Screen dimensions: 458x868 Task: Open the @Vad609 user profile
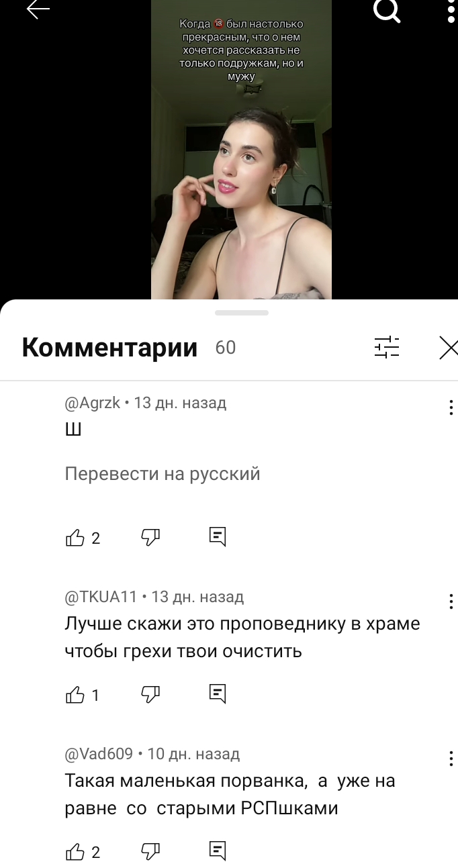click(x=99, y=754)
